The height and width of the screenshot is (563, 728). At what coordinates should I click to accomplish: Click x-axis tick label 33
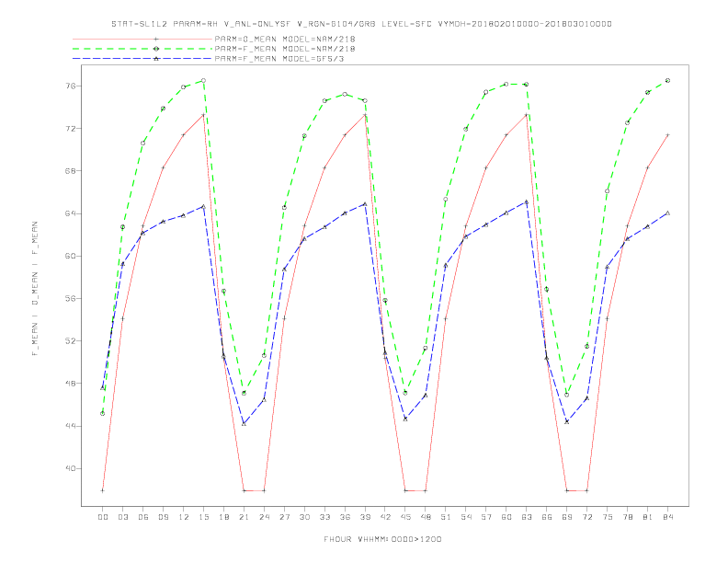(x=324, y=517)
